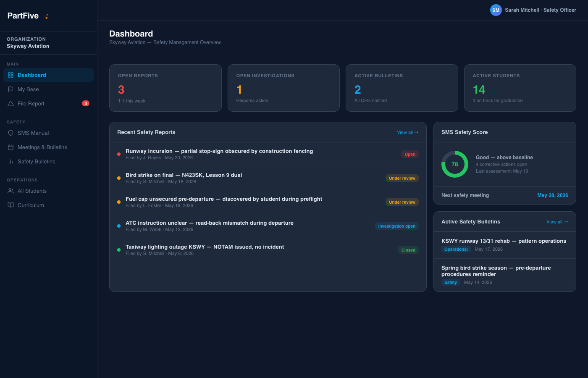Viewport: 588px width, 378px height.
Task: Click the Curriculum book icon
Action: (x=11, y=205)
